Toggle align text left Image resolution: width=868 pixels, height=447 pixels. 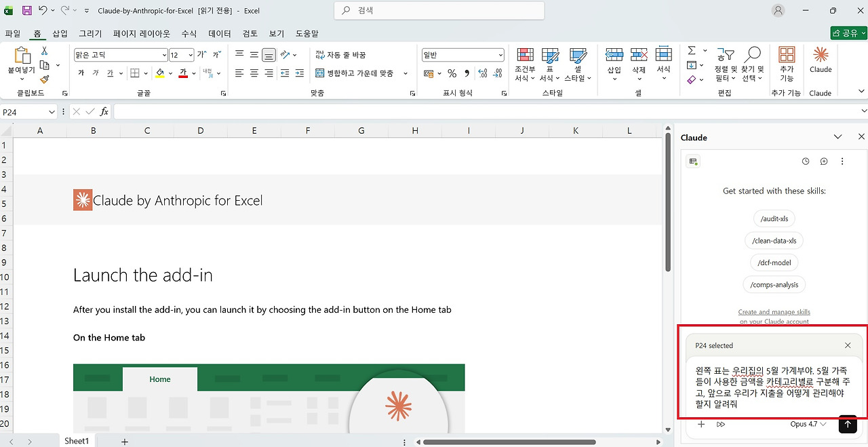pyautogui.click(x=239, y=73)
